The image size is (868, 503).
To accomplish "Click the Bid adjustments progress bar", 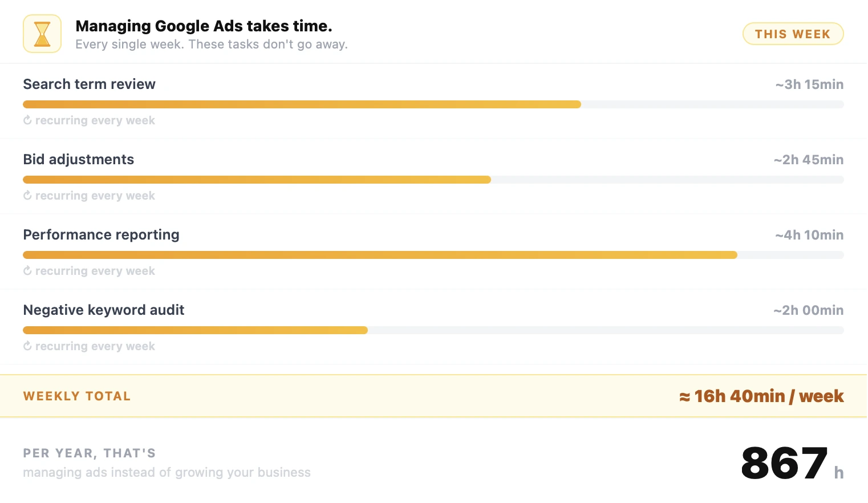I will [x=257, y=179].
